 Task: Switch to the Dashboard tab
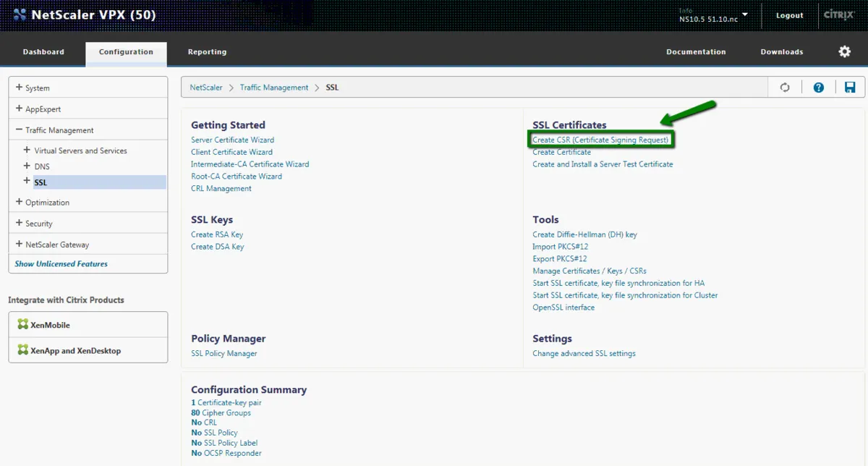(x=43, y=52)
